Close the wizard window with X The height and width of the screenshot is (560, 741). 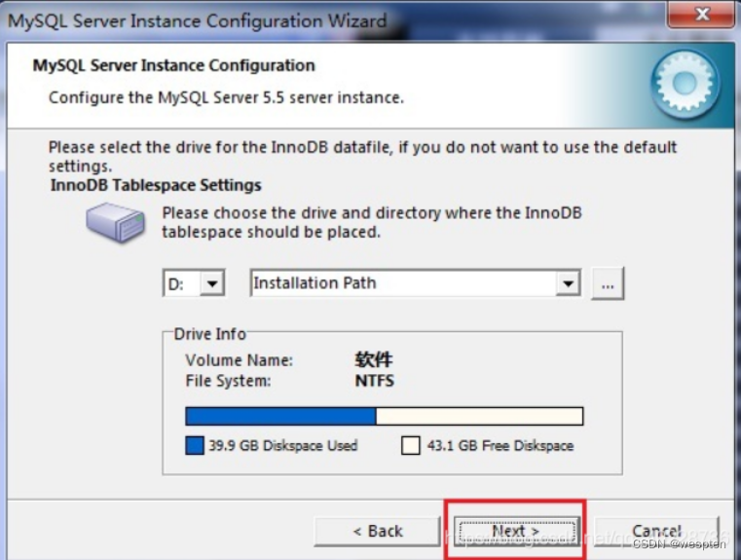(702, 15)
